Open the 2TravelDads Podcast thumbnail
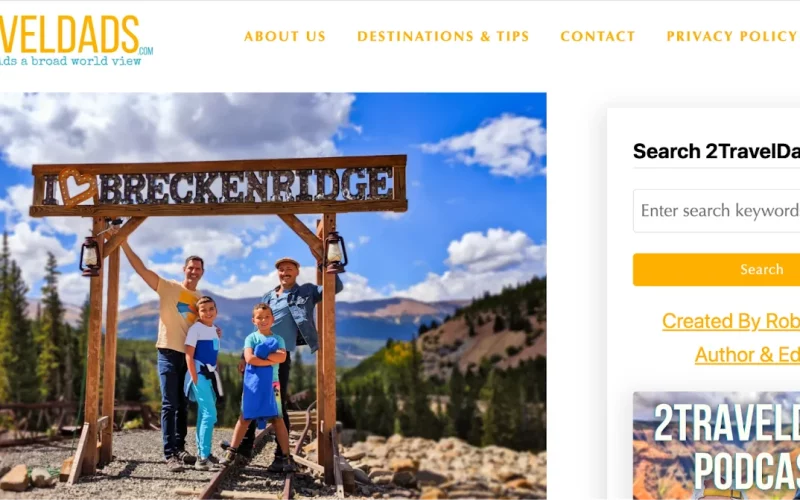Image resolution: width=800 pixels, height=500 pixels. point(716,445)
